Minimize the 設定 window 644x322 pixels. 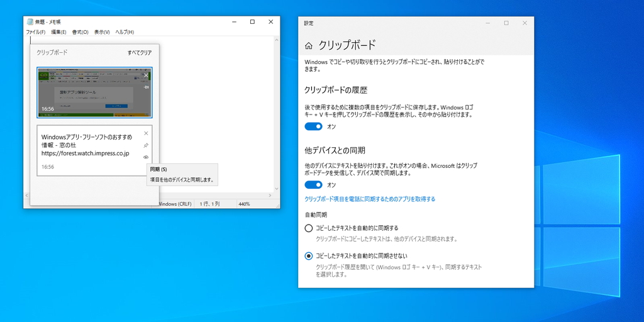point(487,23)
